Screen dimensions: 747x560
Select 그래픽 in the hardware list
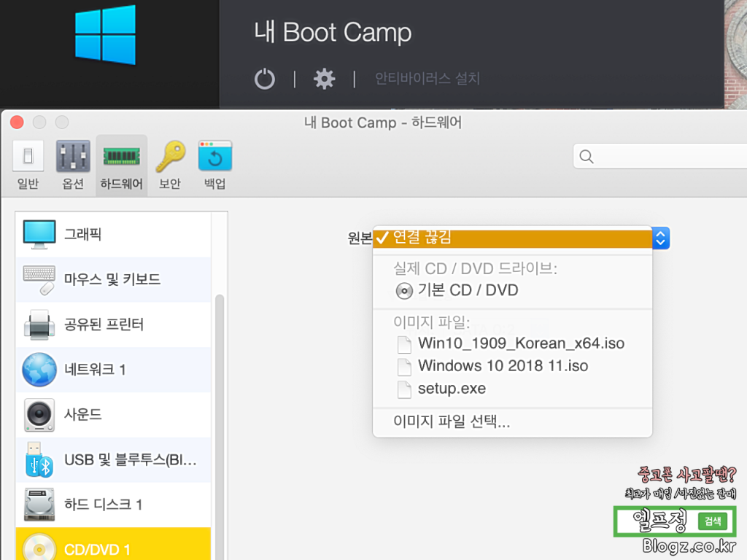point(113,234)
